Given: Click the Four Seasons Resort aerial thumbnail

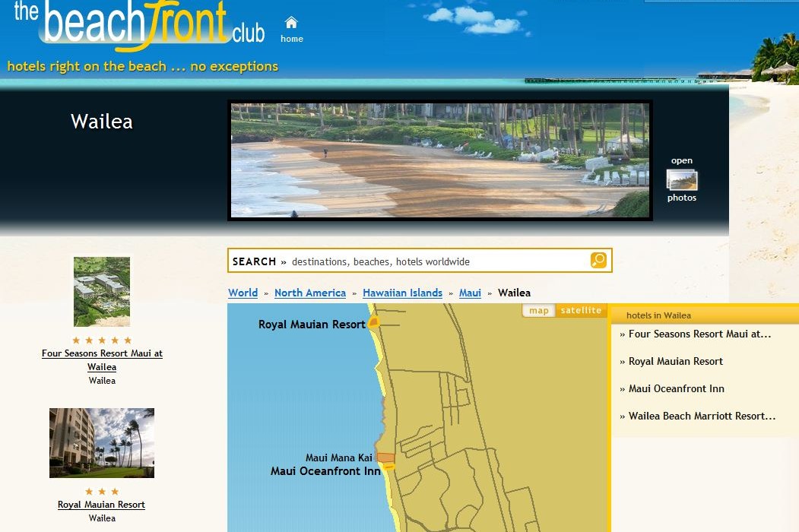Looking at the screenshot, I should point(102,292).
